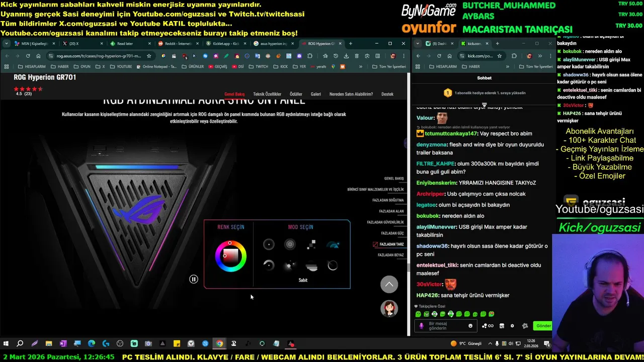The image size is (644, 362).
Task: Expand hidden bookmarks chevron in left browser
Action: point(361,66)
